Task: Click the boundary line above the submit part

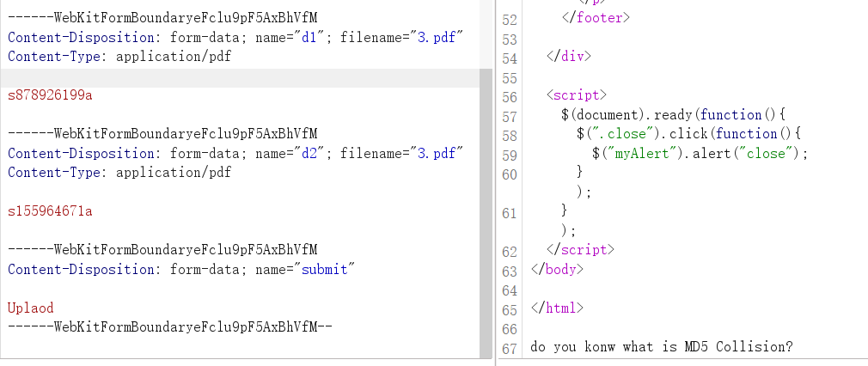Action: 162,250
